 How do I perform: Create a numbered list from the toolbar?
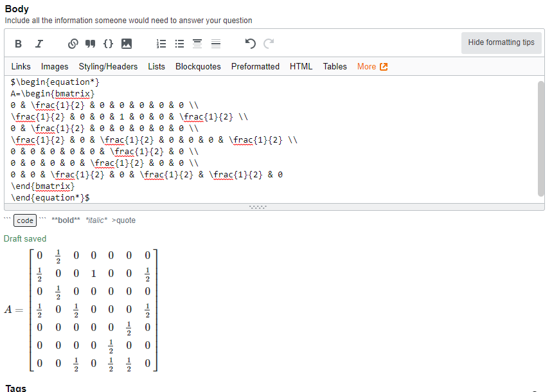coord(161,44)
